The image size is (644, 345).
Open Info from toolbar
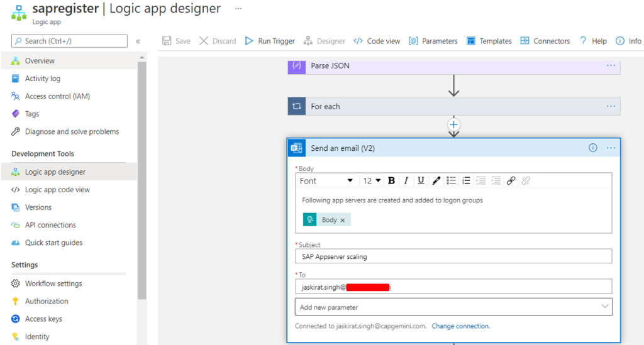click(628, 41)
